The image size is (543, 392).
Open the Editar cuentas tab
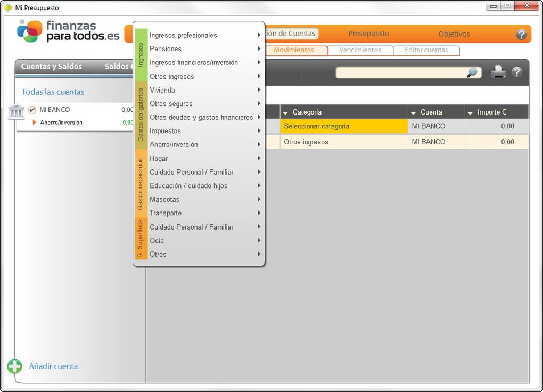(426, 50)
